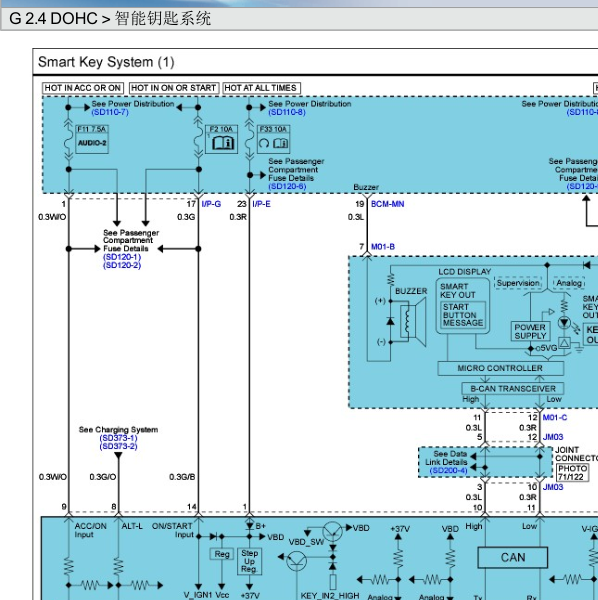Image resolution: width=598 pixels, height=600 pixels.
Task: Click the '0.3G/B' wire label
Action: pyautogui.click(x=182, y=477)
